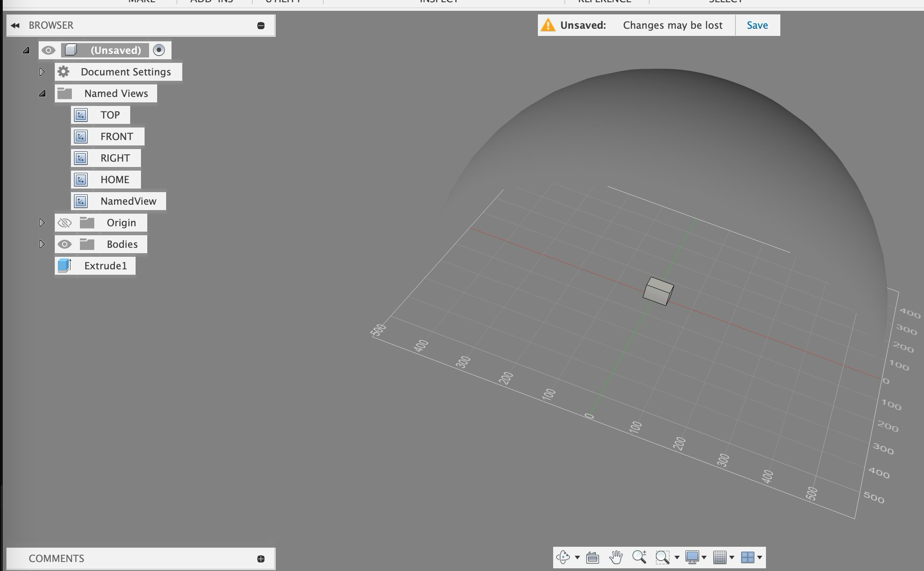Viewport: 924px width, 571px height.
Task: Click the HOME named view icon
Action: (x=81, y=180)
